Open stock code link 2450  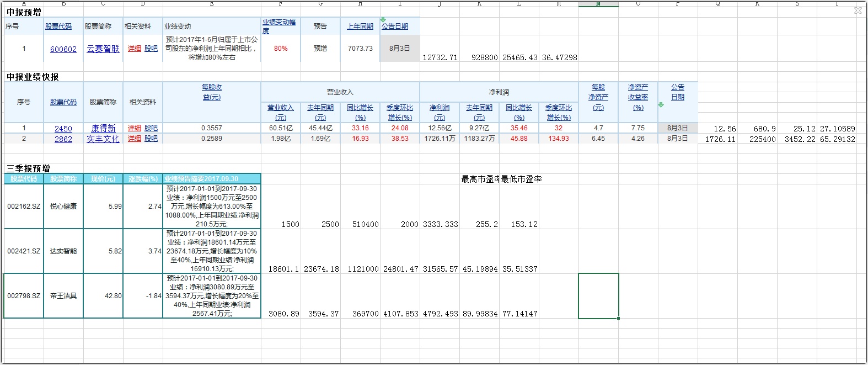click(63, 129)
